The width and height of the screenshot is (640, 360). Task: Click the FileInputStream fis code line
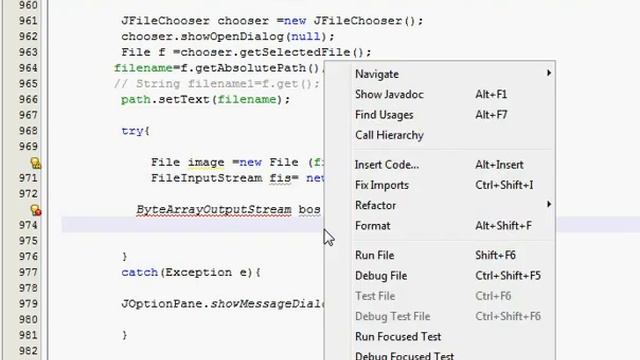pyautogui.click(x=238, y=178)
